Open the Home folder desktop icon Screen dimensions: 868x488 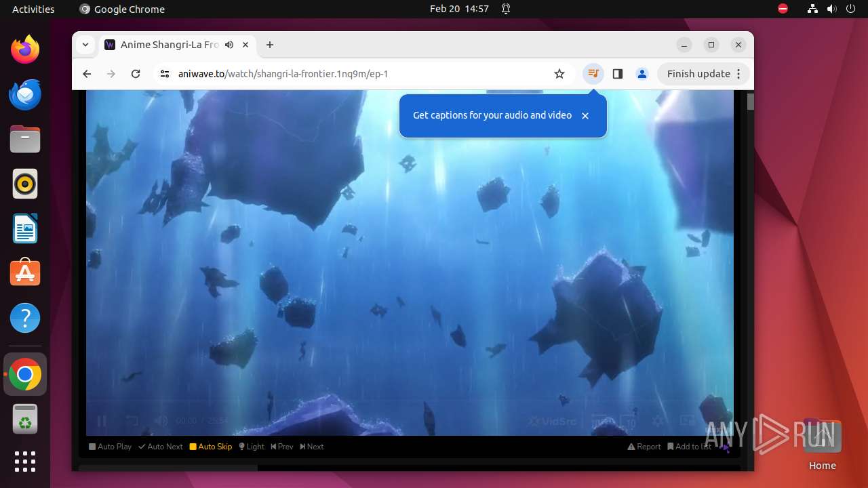coord(822,445)
